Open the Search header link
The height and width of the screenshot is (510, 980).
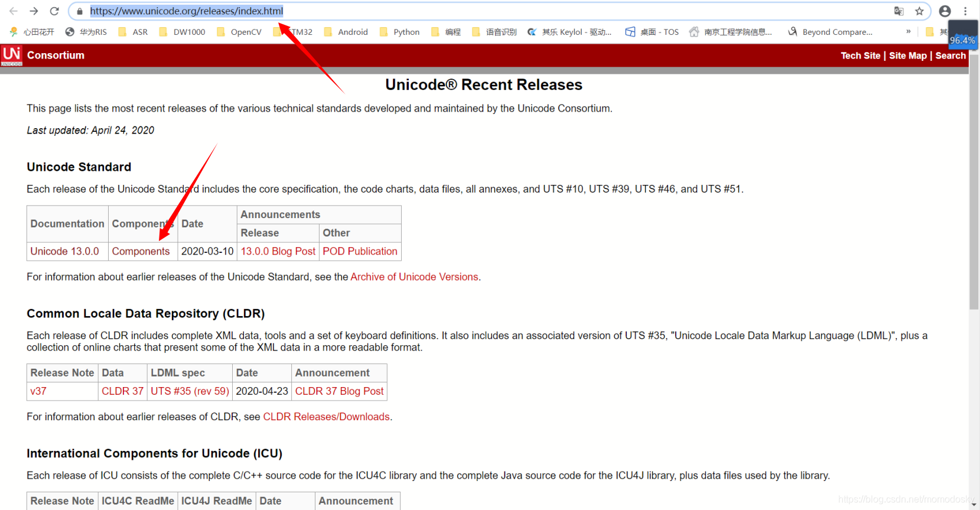coord(950,56)
